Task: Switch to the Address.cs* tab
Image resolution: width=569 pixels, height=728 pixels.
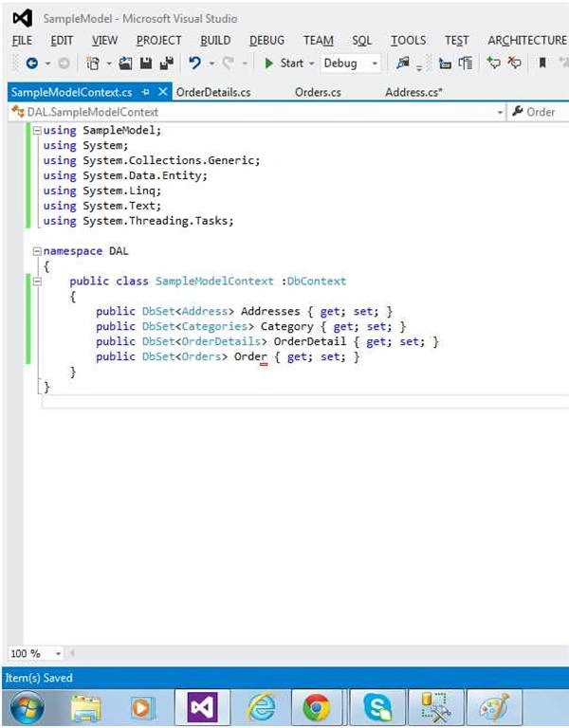Action: (413, 92)
